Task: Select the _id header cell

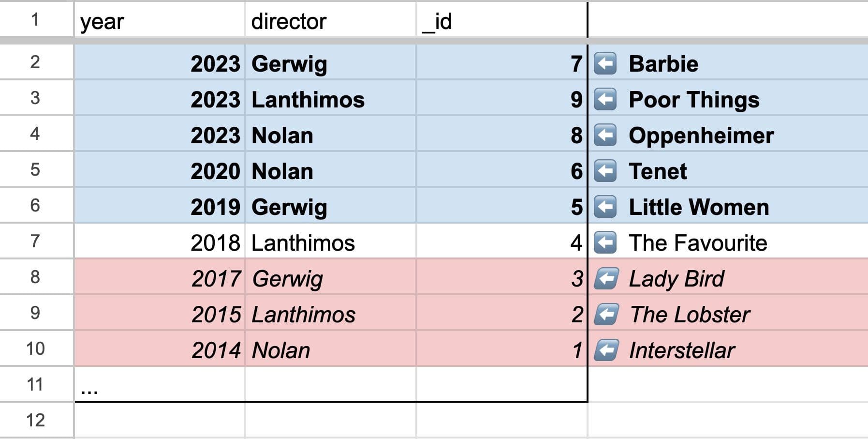Action: pyautogui.click(x=501, y=21)
